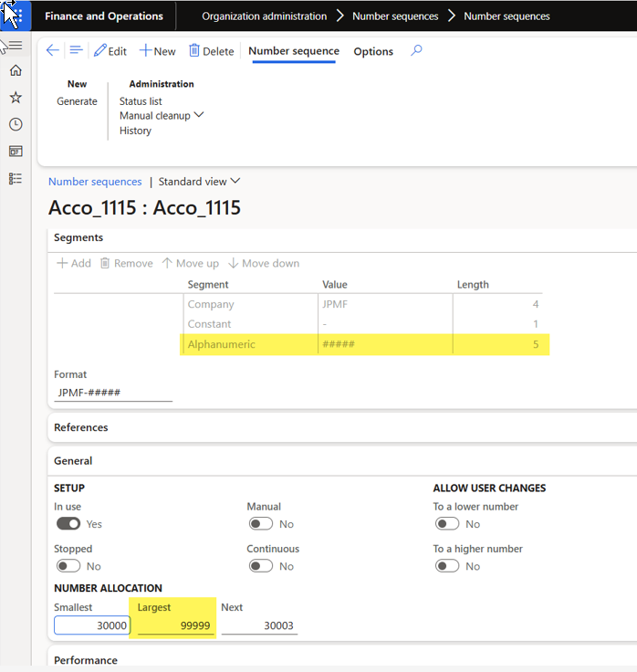Click the Value column header
The image size is (637, 672).
tap(335, 285)
